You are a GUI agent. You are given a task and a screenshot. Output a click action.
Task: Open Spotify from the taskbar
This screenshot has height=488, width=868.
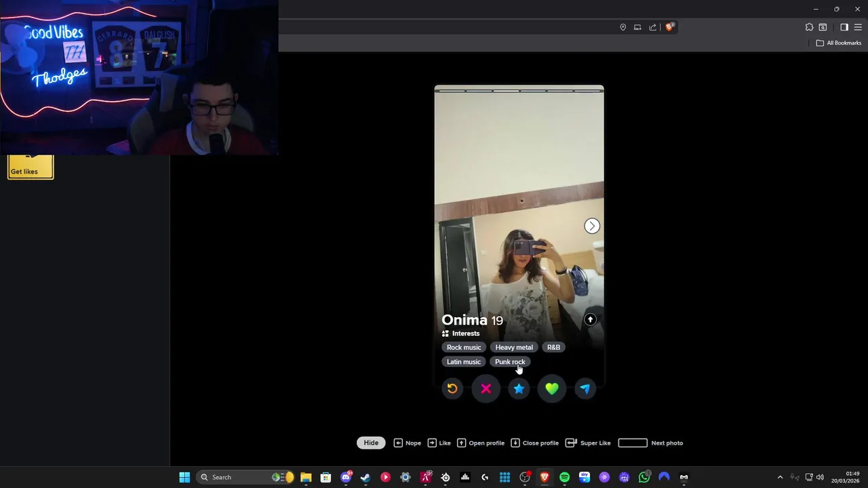point(564,477)
